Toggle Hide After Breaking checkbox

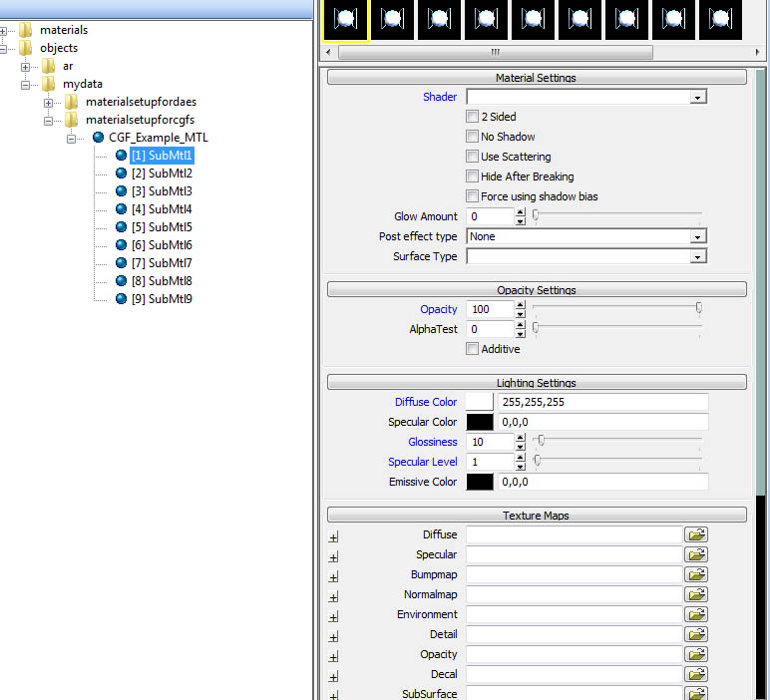point(472,176)
